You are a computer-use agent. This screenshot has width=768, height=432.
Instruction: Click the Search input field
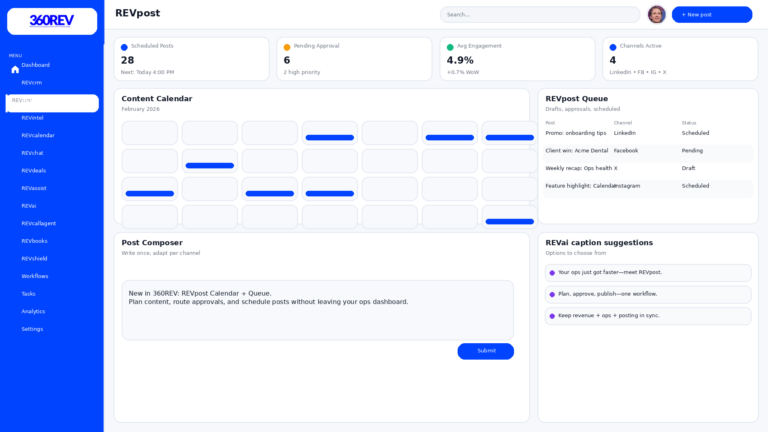click(540, 14)
